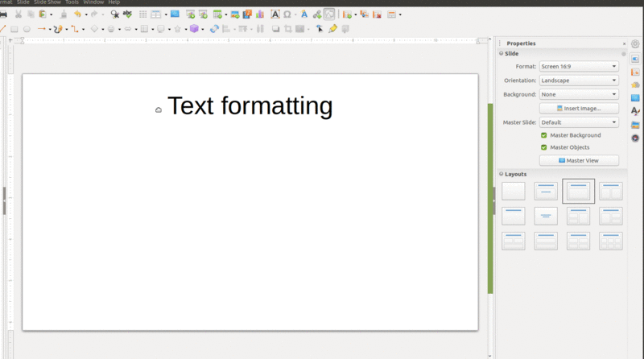
Task: Click the Insert Audio or Video icon
Action: pos(247,14)
